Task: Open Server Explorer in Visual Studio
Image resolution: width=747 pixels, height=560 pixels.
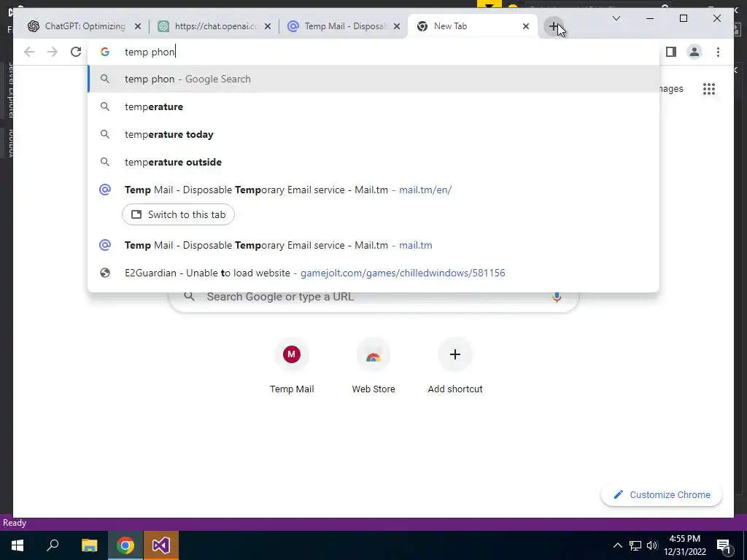Action: (x=9, y=90)
